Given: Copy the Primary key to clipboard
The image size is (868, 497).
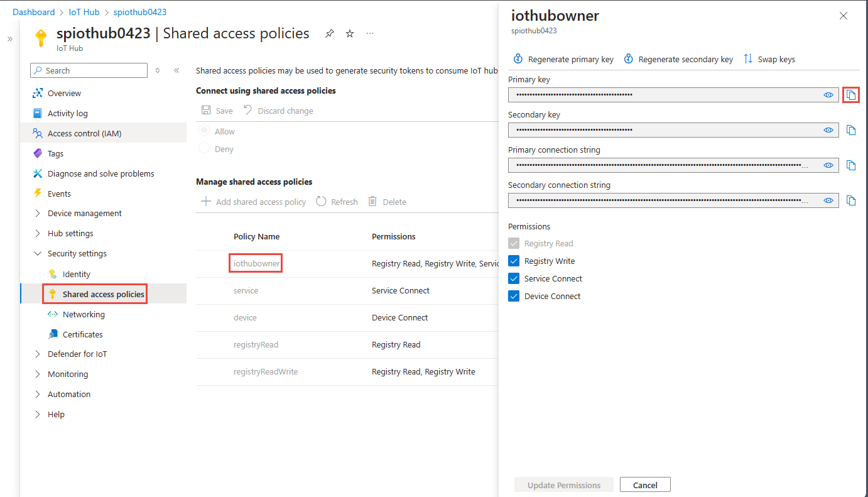Looking at the screenshot, I should point(851,95).
